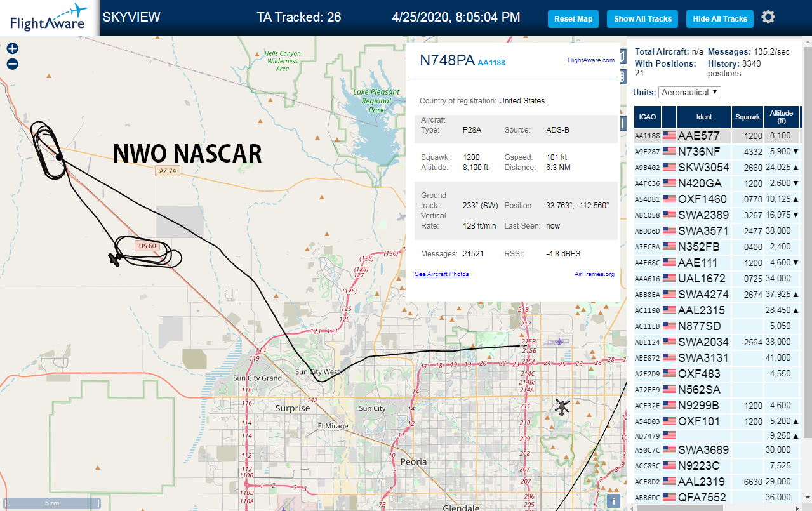Image resolution: width=812 pixels, height=511 pixels.
Task: Select aircraft N9299B in the list
Action: 698,406
